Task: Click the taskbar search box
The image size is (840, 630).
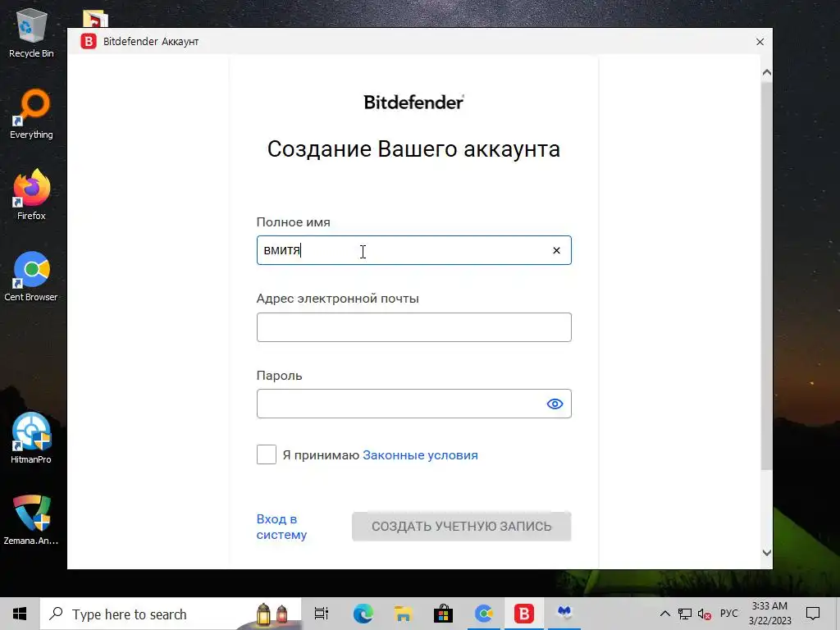Action: [171, 614]
